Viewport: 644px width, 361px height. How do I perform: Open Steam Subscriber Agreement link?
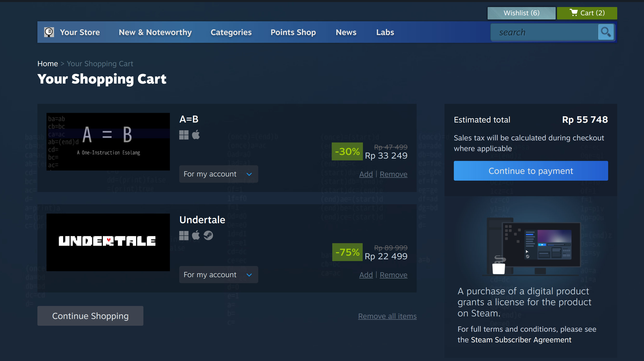[521, 340]
